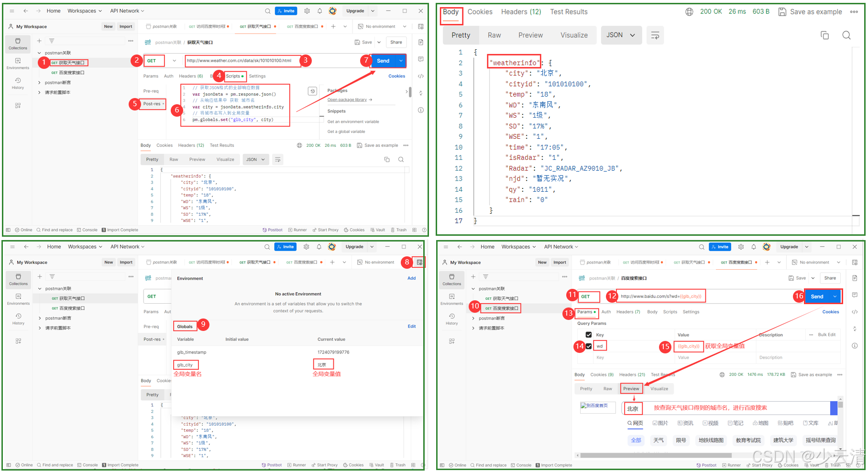Collapse the postman关联 collection in the weather window
868x472 pixels.
coord(39,53)
